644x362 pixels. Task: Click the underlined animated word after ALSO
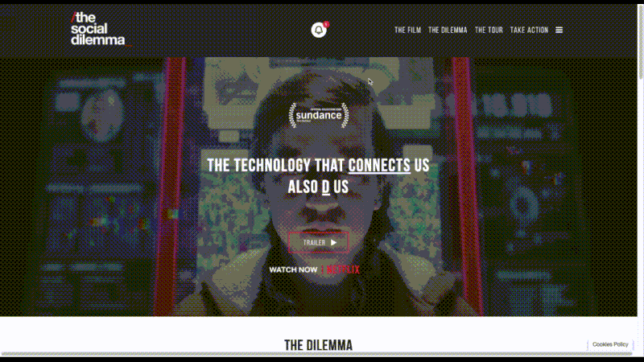pyautogui.click(x=326, y=187)
